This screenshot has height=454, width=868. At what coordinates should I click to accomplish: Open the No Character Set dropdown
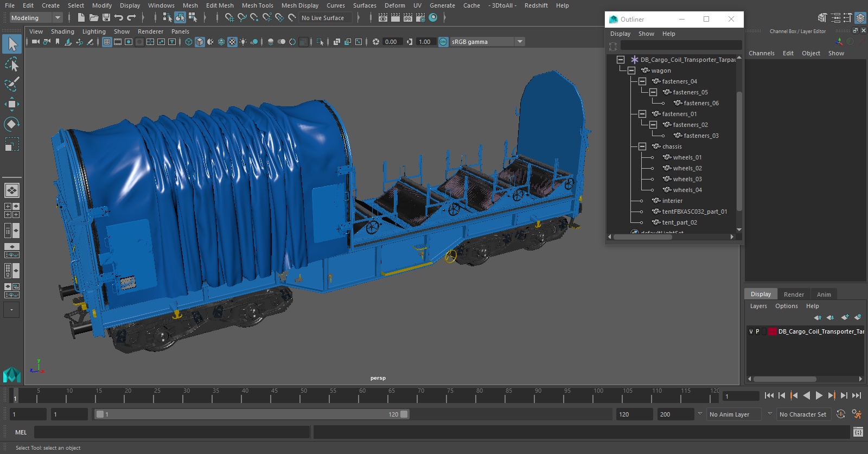click(804, 414)
